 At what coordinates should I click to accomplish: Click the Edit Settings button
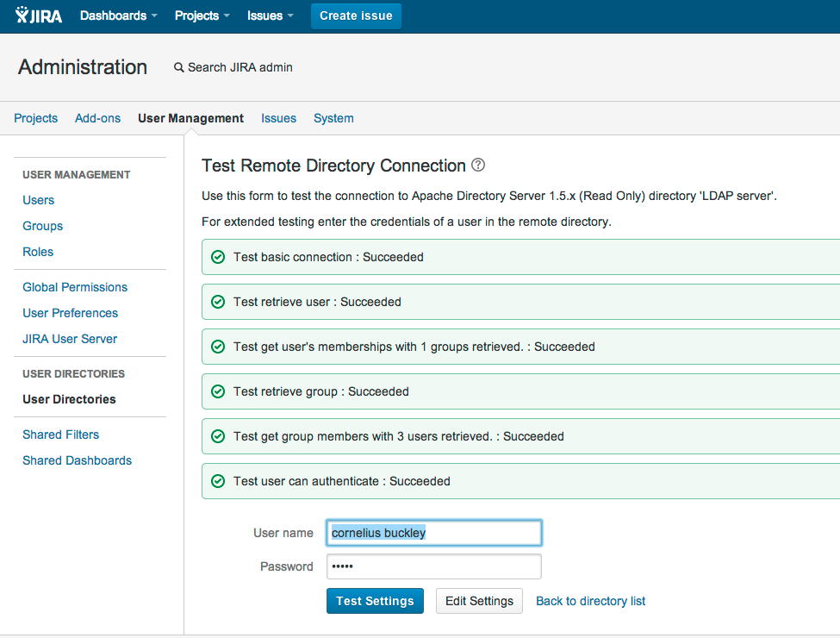(480, 601)
